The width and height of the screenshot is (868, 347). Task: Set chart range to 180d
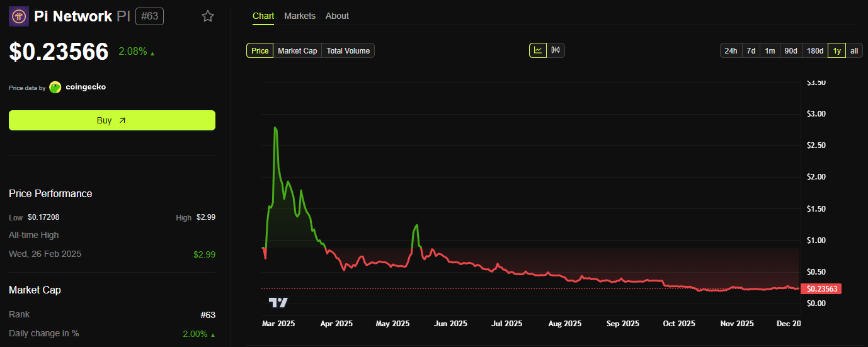coord(815,51)
